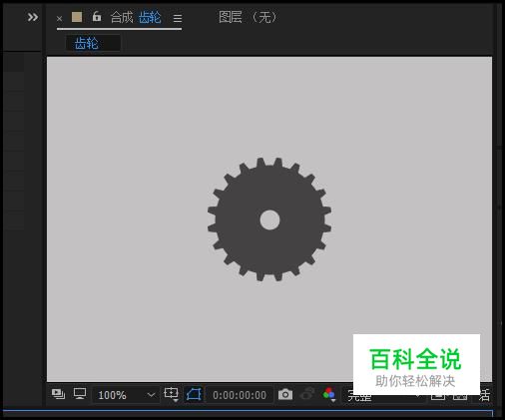The height and width of the screenshot is (420, 505).
Task: Click the dimmed show snapshot icon
Action: [x=307, y=394]
